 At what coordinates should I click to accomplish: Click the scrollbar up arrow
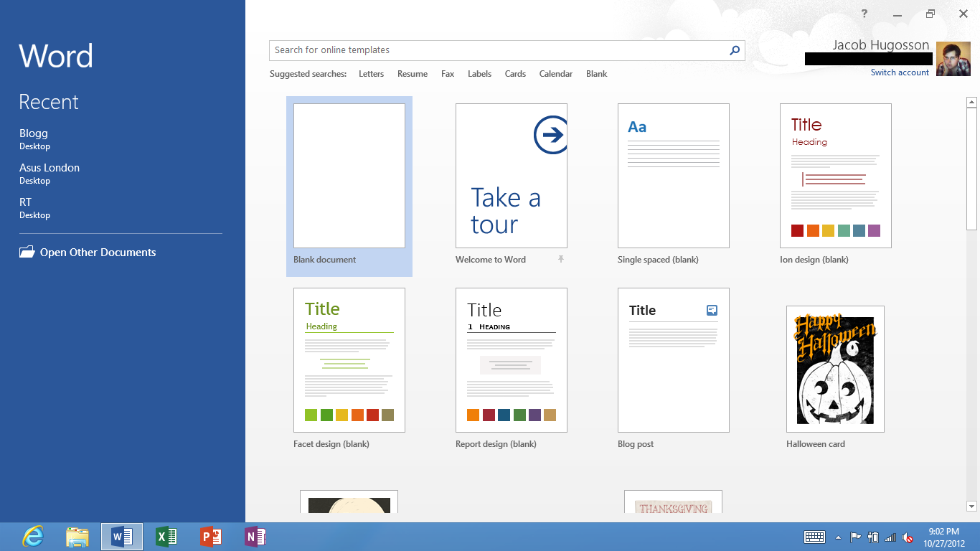[972, 101]
